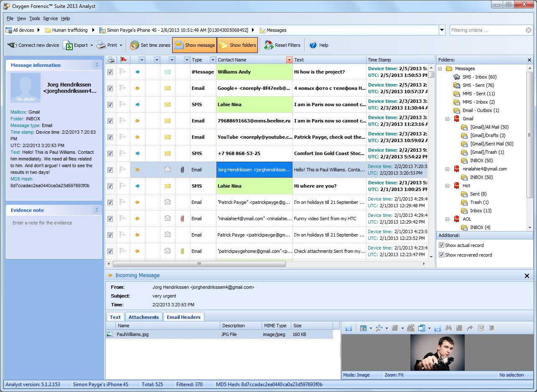Click the message list vertical scrollbar thumb
Image resolution: width=537 pixels, height=392 pixels.
pos(431,75)
